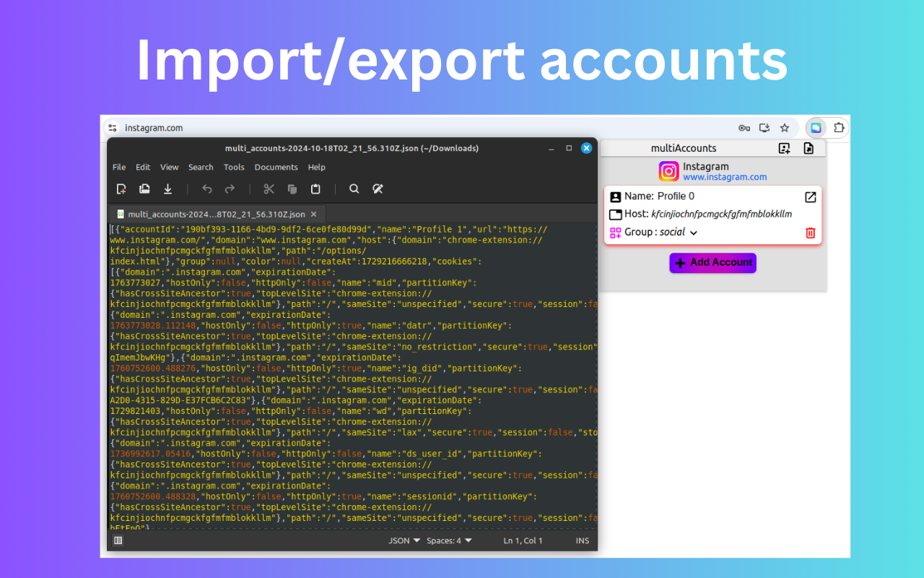Screen dimensions: 924x578
Task: Open the Documents menu
Action: (x=276, y=167)
